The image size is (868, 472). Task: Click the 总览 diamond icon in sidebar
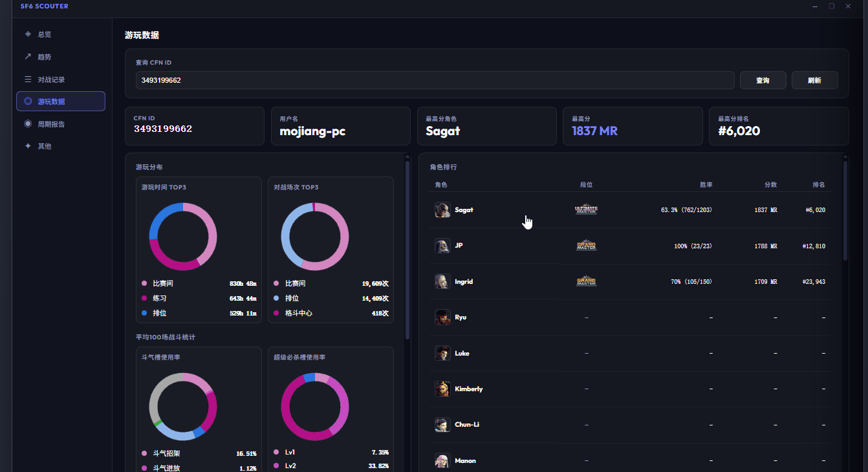pyautogui.click(x=28, y=34)
